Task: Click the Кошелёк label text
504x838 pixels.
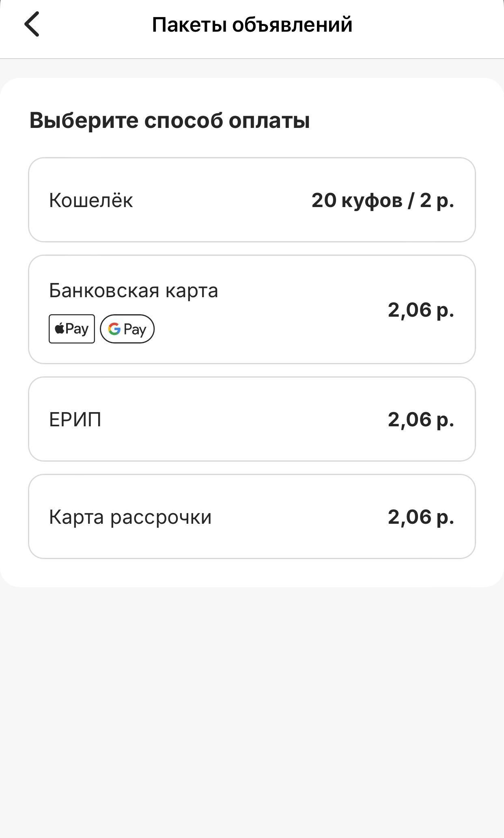Action: tap(91, 200)
